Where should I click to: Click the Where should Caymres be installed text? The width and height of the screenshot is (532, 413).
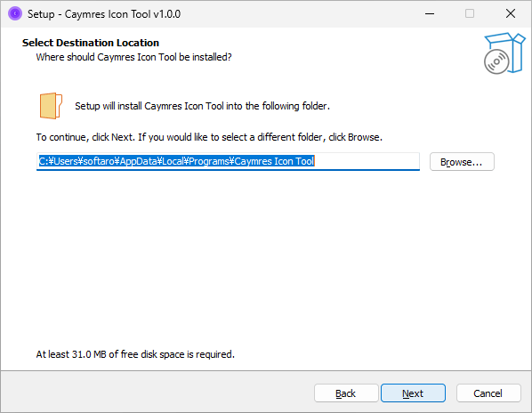pos(133,57)
